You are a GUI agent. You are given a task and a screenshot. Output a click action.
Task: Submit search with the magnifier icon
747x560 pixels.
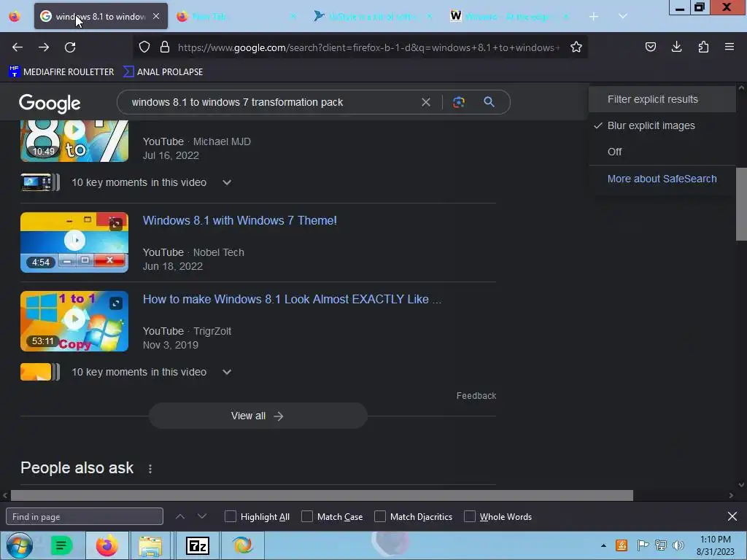489,101
